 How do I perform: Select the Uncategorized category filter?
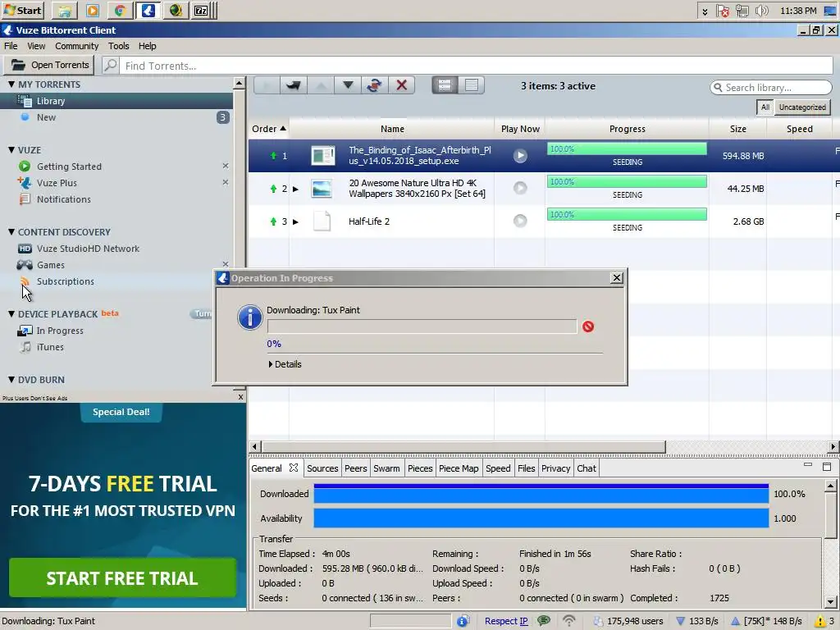click(802, 107)
